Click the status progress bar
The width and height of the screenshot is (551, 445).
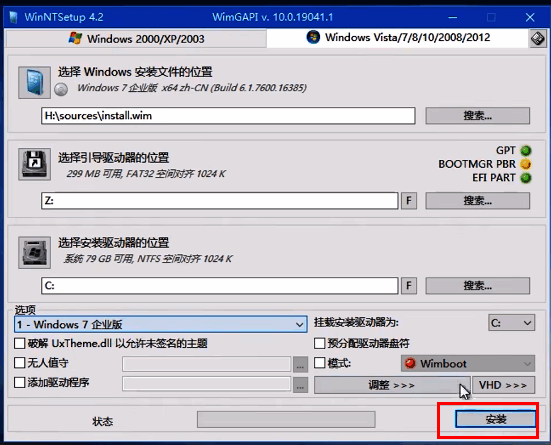point(286,419)
